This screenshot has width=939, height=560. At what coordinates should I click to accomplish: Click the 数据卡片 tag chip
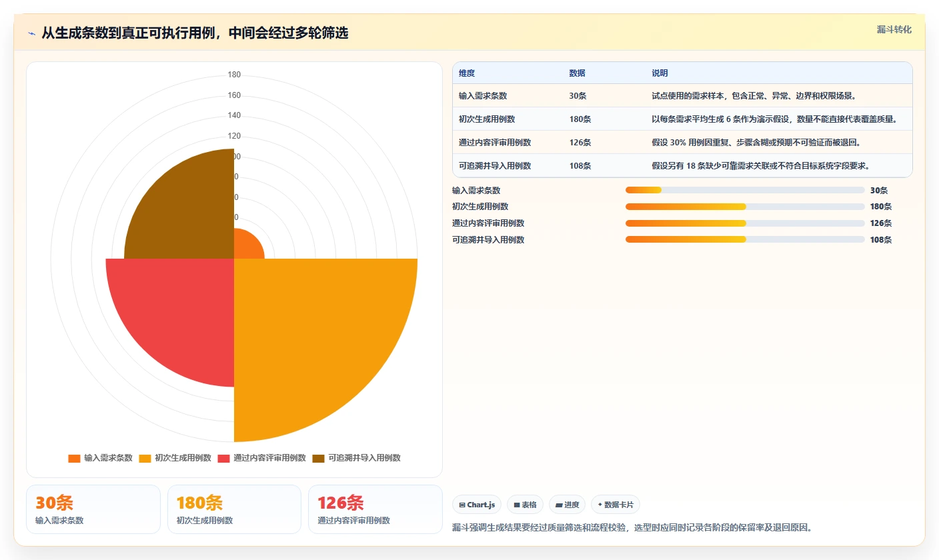pos(616,505)
